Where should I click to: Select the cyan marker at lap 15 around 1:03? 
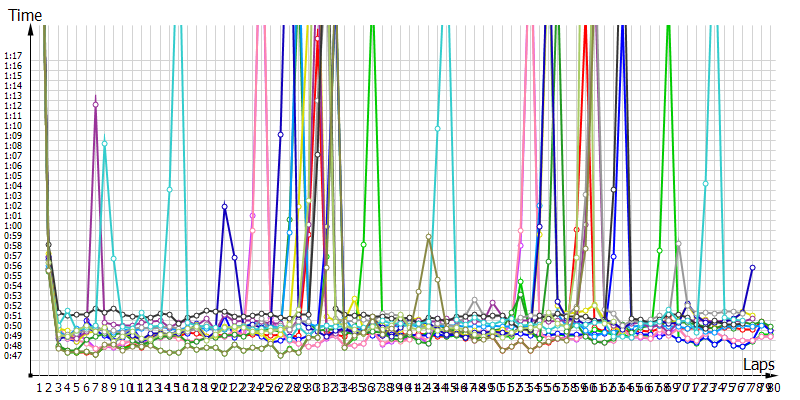[x=170, y=189]
